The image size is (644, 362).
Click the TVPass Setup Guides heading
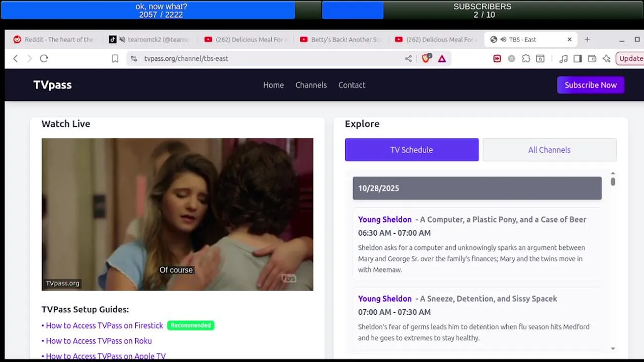click(x=85, y=309)
